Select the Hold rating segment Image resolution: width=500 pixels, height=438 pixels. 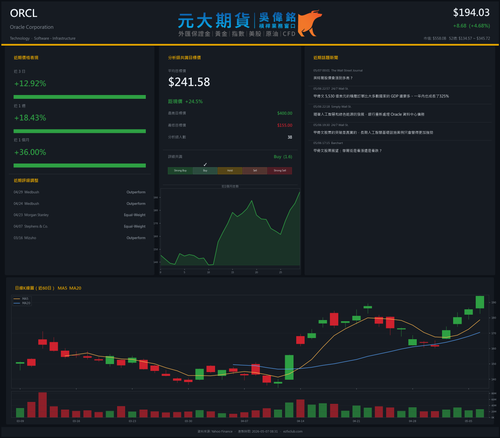point(230,171)
